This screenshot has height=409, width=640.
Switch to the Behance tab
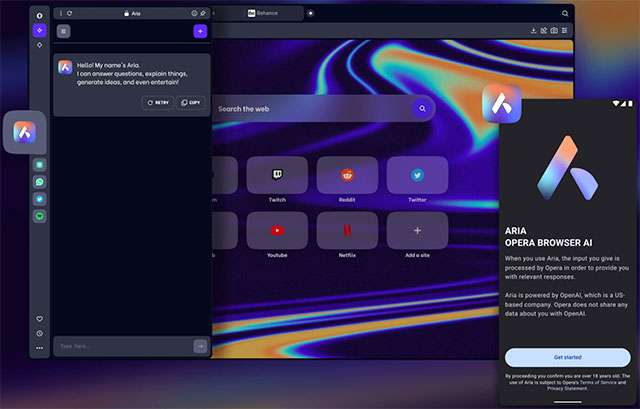tap(258, 13)
